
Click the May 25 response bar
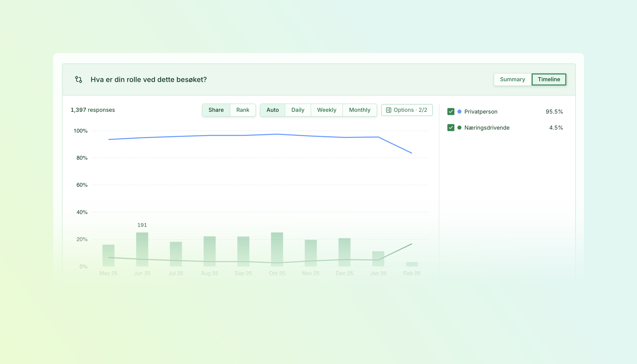(108, 255)
